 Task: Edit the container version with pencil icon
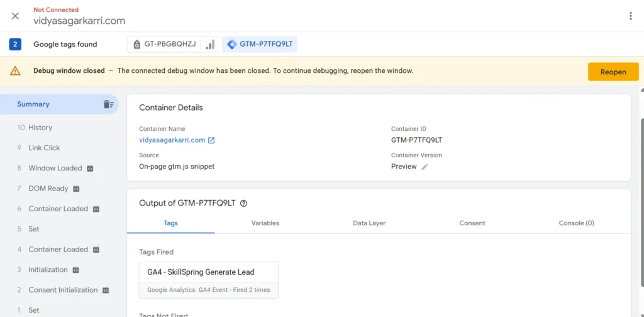[425, 167]
